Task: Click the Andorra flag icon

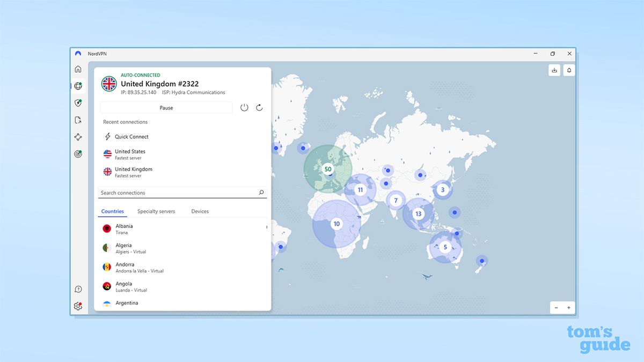Action: [x=107, y=267]
